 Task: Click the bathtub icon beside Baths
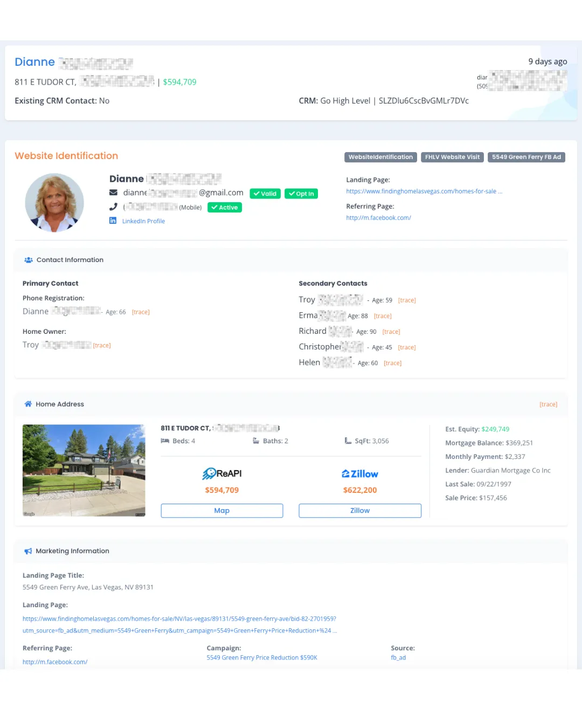click(256, 441)
